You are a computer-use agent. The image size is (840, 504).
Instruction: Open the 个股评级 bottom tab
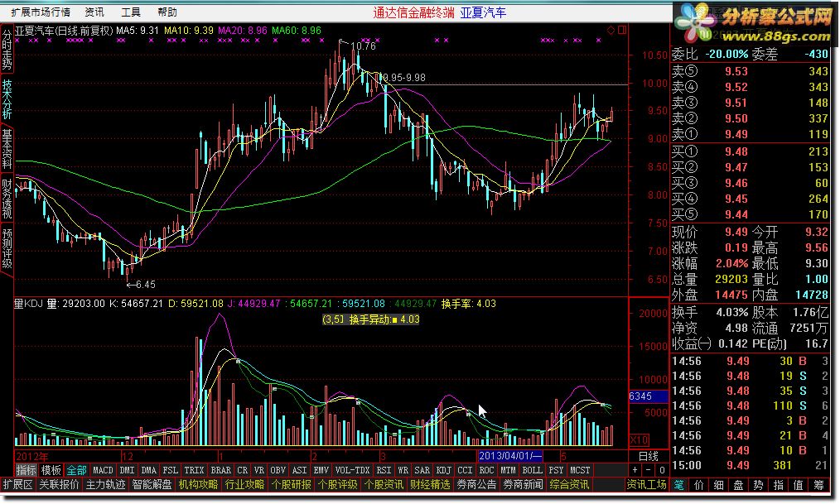pyautogui.click(x=337, y=485)
